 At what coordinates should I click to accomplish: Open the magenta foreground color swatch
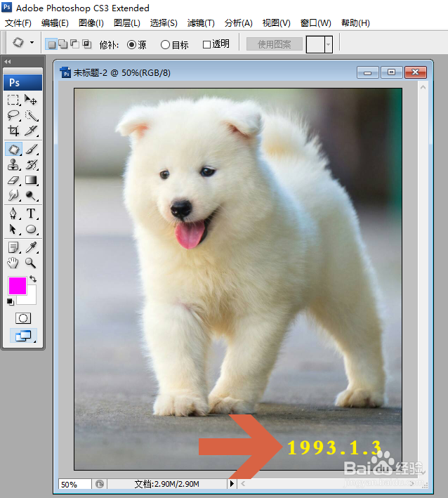point(18,285)
